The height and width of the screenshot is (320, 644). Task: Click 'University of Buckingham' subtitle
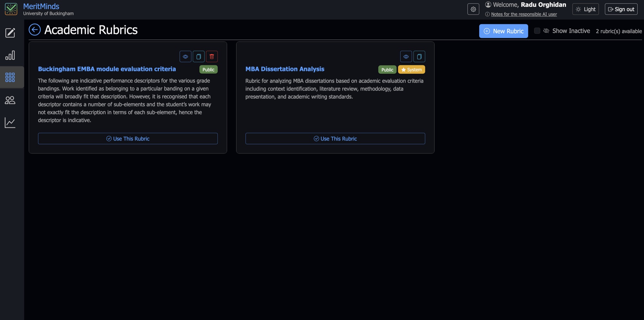pos(48,14)
